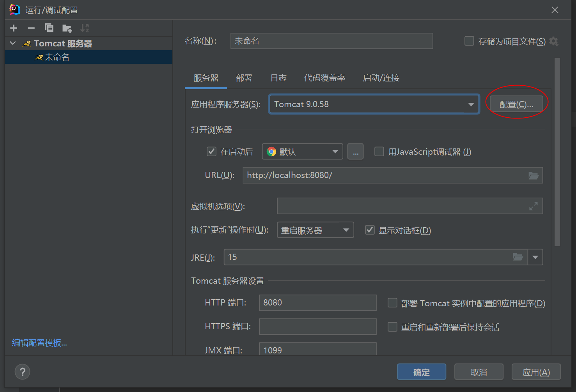Collapse the Tomcat 服务器 tree node

(x=13, y=43)
